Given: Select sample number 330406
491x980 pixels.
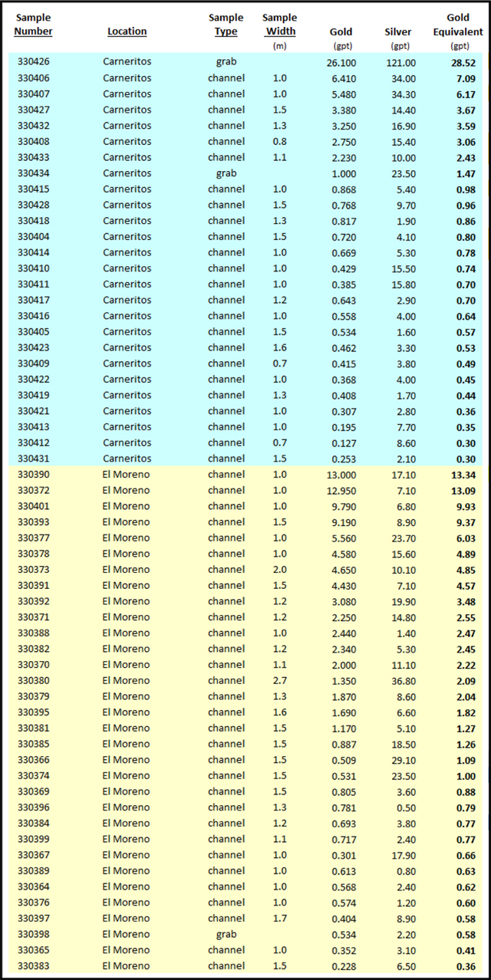Looking at the screenshot, I should click(x=34, y=77).
